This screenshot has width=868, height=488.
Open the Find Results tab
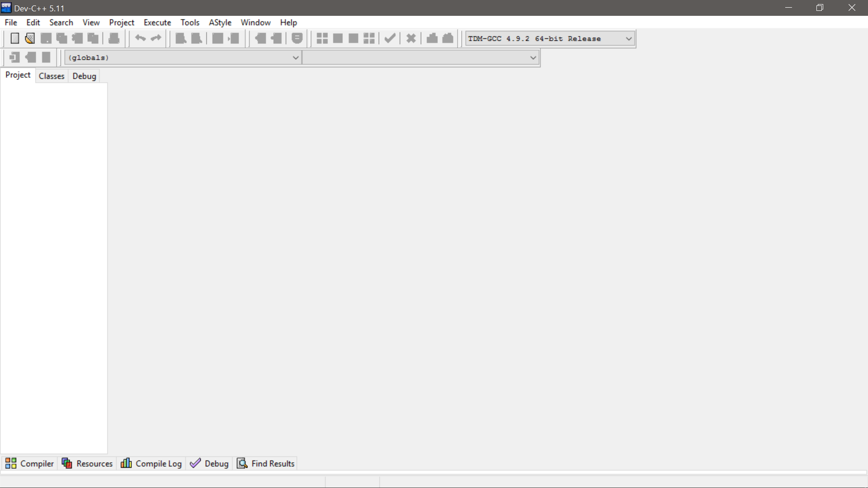click(x=266, y=464)
